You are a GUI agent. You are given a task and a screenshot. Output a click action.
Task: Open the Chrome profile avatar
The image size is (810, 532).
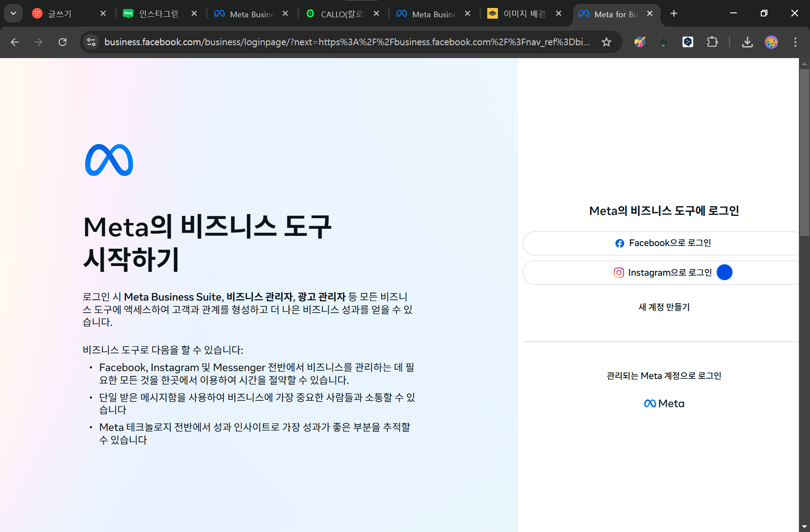(x=771, y=42)
